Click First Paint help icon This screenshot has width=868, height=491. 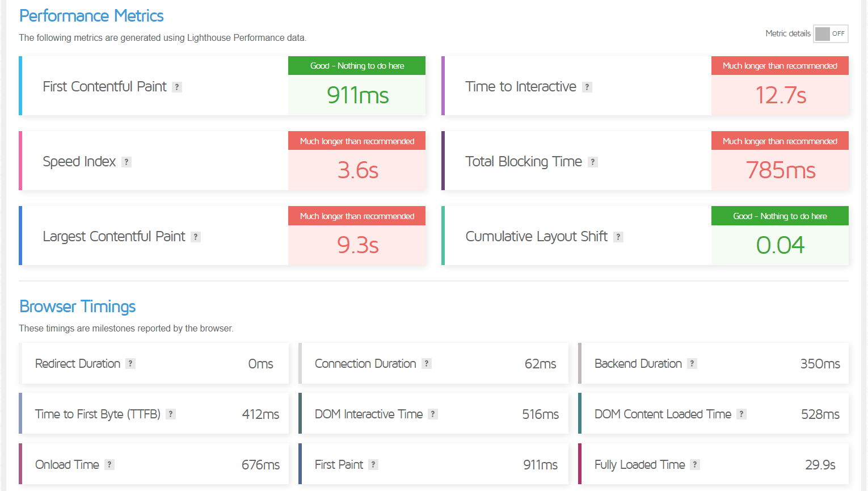coord(373,465)
